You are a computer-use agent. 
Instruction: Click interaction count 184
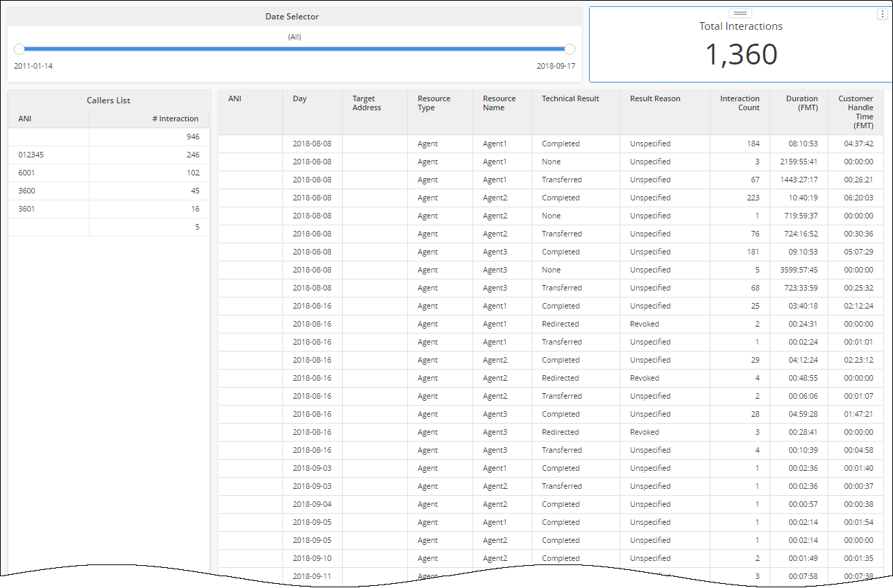753,144
